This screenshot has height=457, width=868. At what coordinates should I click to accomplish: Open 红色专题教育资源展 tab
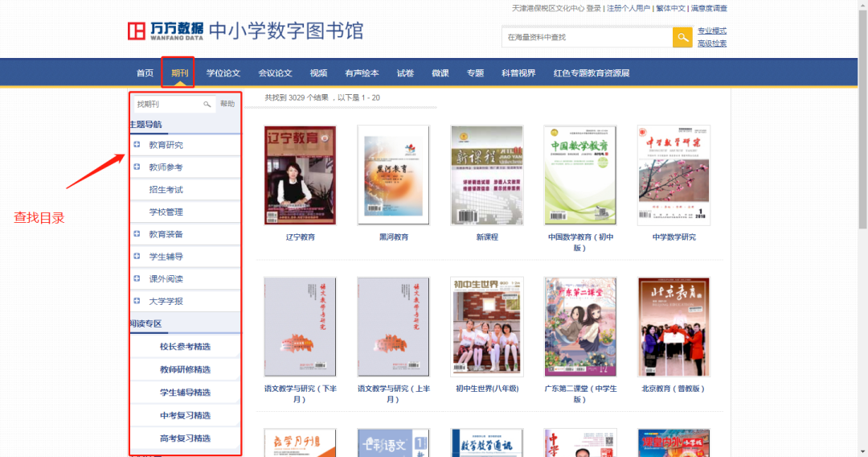coord(592,73)
